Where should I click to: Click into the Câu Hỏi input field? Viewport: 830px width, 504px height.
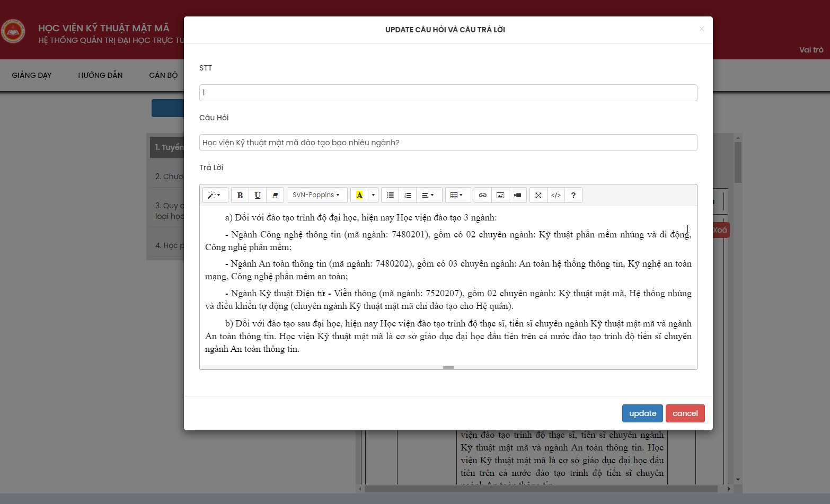448,143
